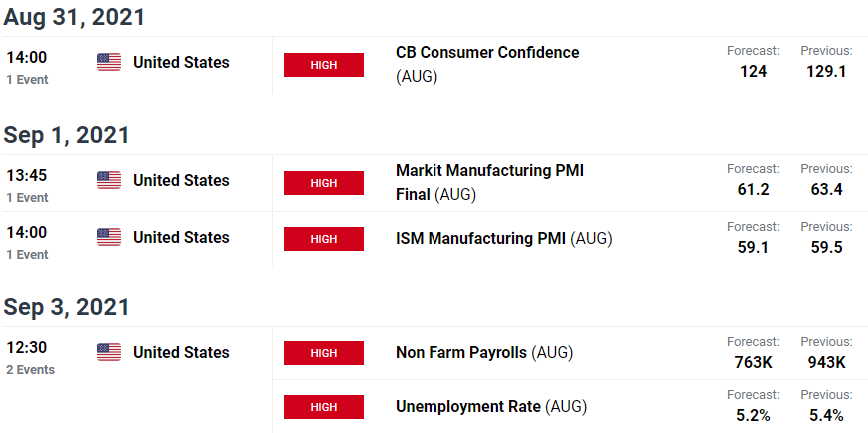Image resolution: width=868 pixels, height=433 pixels.
Task: Click Non Farm Payrolls forecast 763K
Action: pos(753,362)
